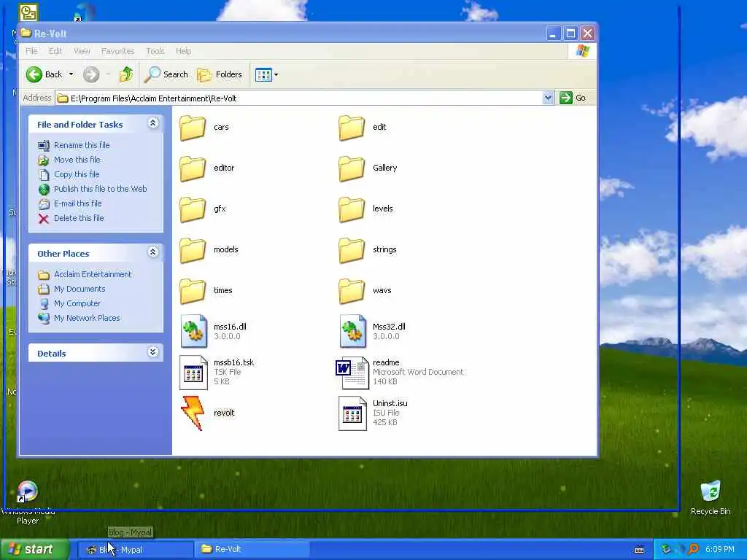The image size is (747, 560).
Task: Open the Help menu
Action: coord(183,51)
